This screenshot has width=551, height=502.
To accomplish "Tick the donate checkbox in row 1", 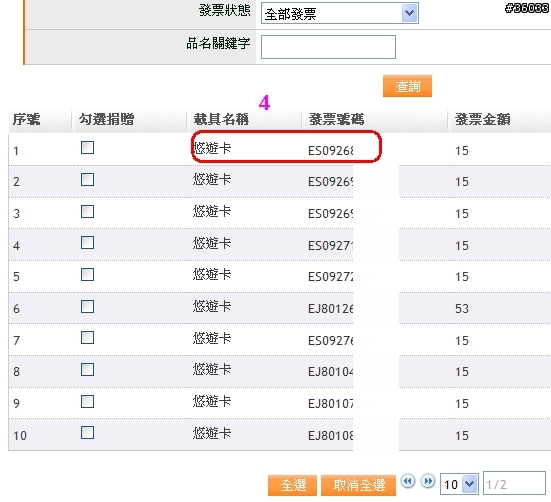I will click(87, 148).
